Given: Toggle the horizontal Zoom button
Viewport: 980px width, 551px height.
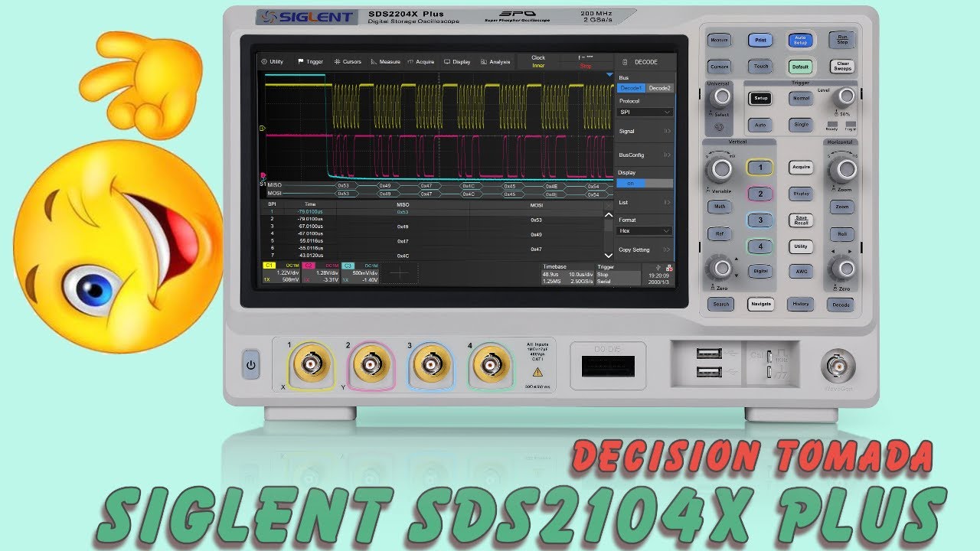Looking at the screenshot, I should tap(842, 207).
